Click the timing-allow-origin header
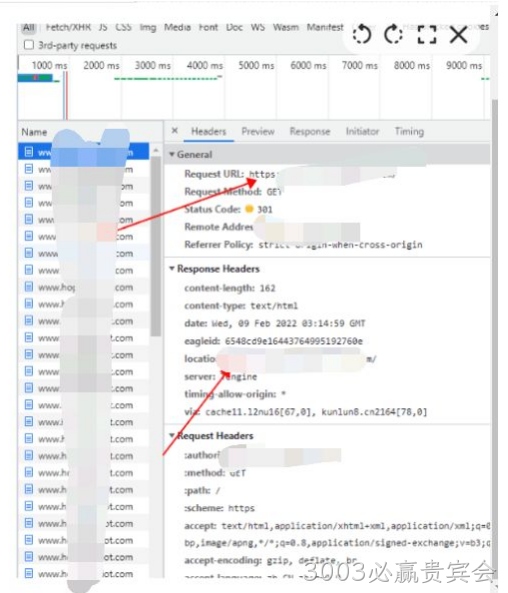This screenshot has width=508, height=593. (235, 394)
